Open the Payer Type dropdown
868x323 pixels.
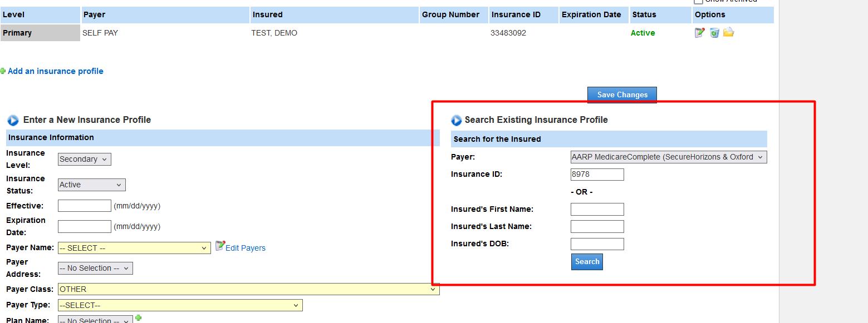click(180, 305)
